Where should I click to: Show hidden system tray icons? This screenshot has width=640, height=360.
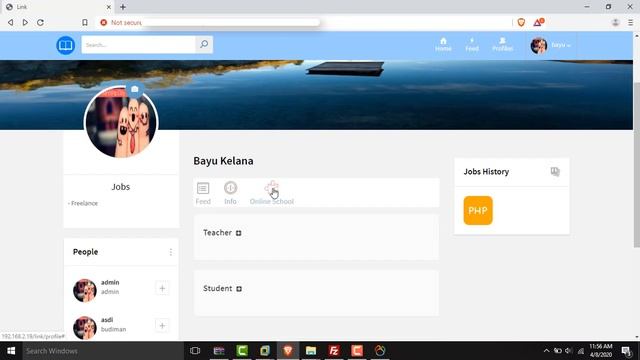point(546,351)
